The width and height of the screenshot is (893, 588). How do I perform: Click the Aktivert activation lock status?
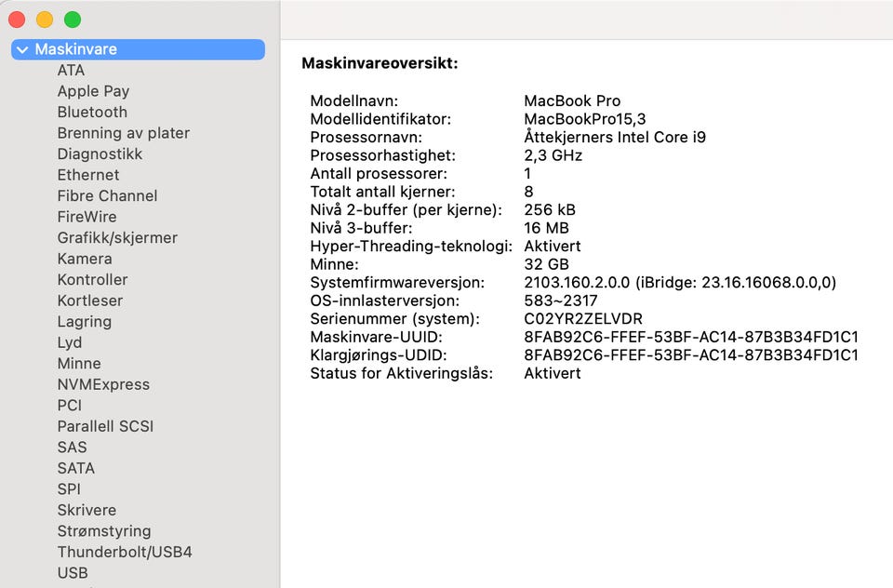(553, 374)
